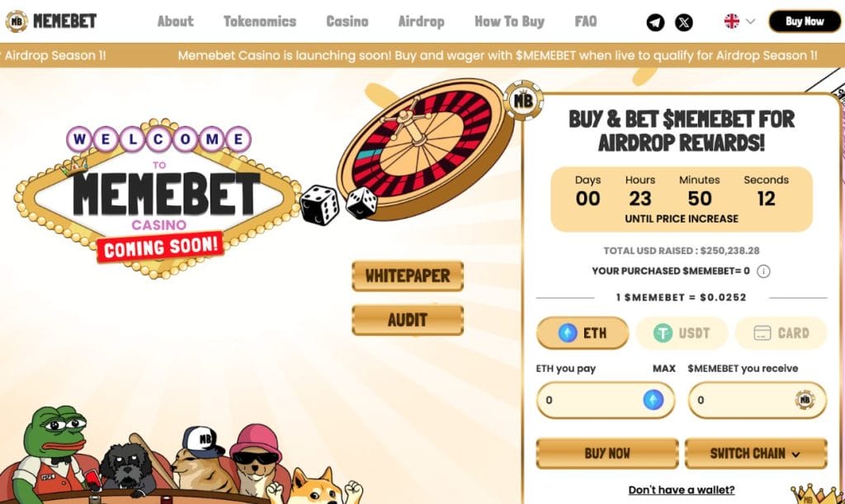Click the UK flag language icon
Viewport: 845px width, 504px height.
point(731,21)
